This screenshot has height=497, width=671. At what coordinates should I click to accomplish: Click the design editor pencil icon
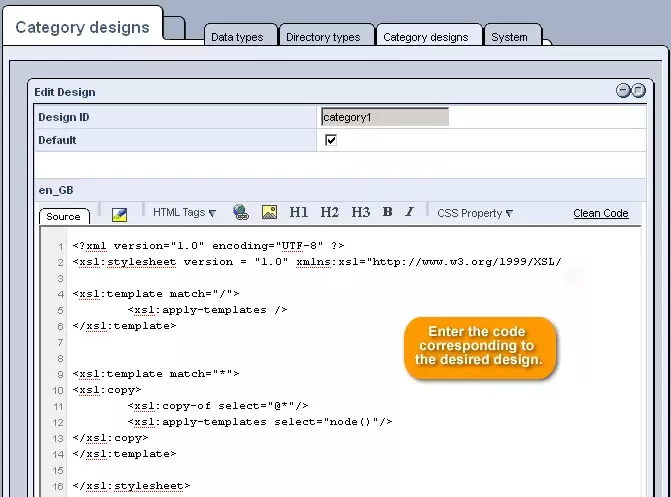pyautogui.click(x=119, y=214)
